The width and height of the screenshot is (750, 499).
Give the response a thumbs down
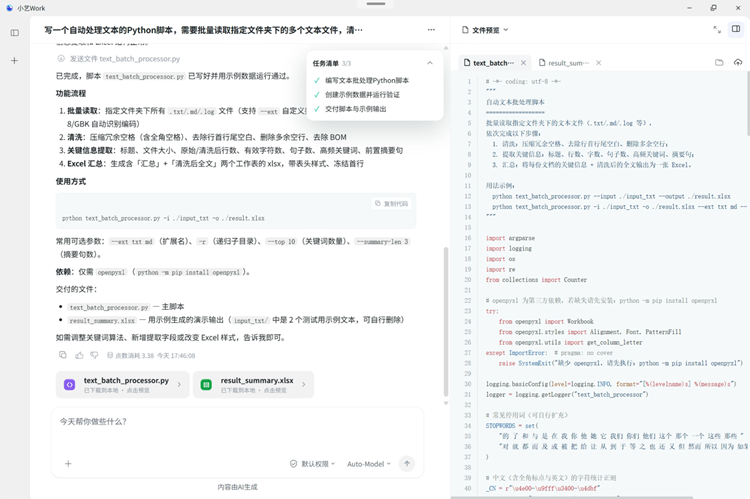pos(94,355)
